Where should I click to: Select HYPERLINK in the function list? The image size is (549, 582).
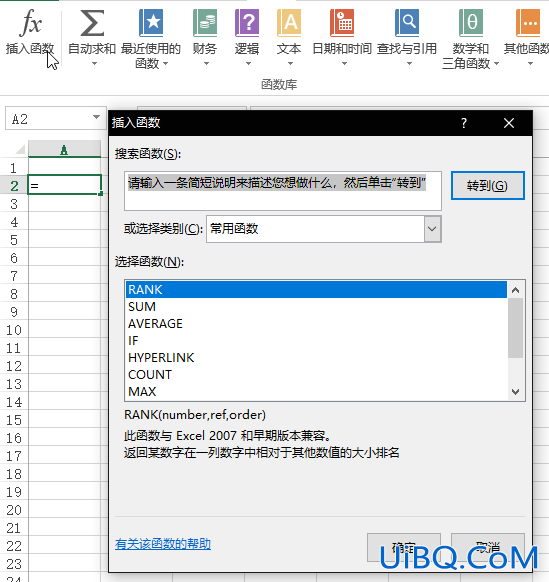316,358
